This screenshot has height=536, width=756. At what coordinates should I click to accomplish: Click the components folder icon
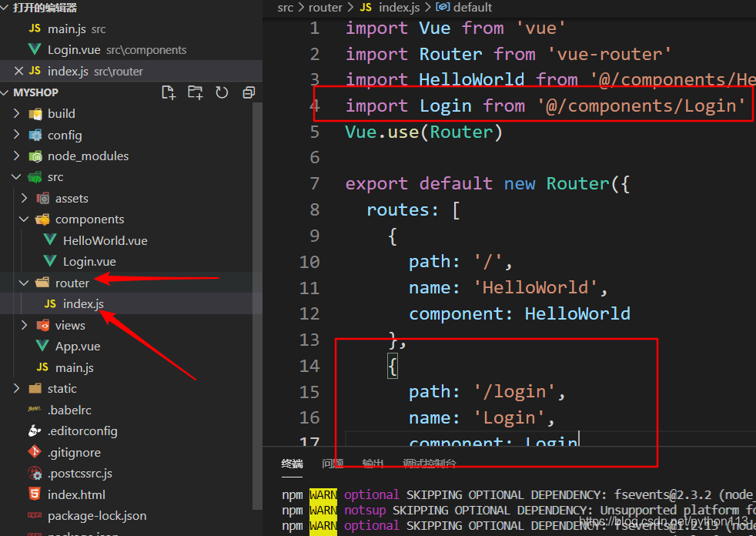coord(42,219)
